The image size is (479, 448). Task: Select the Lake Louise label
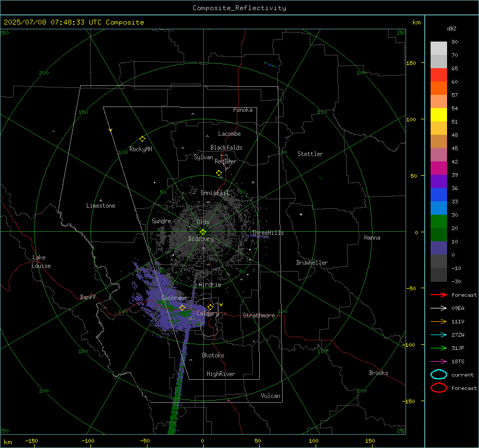point(41,262)
